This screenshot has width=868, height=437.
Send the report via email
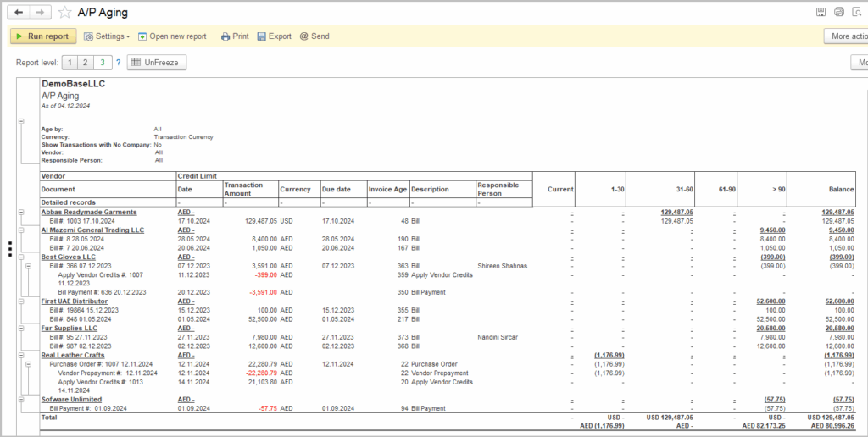(x=314, y=36)
